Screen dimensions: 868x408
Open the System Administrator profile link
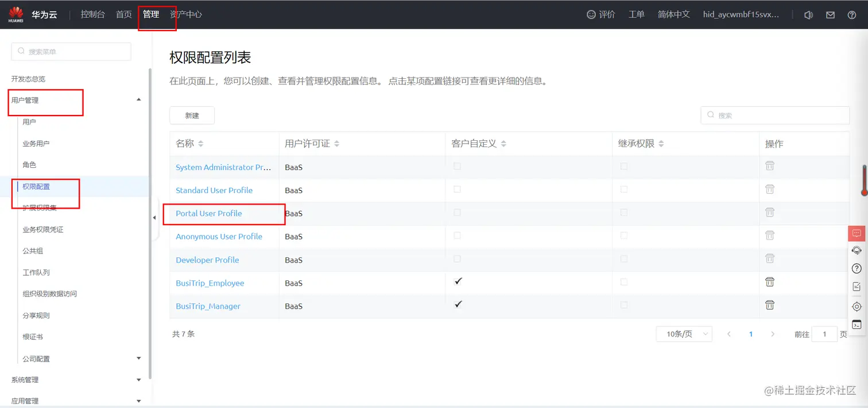[223, 167]
